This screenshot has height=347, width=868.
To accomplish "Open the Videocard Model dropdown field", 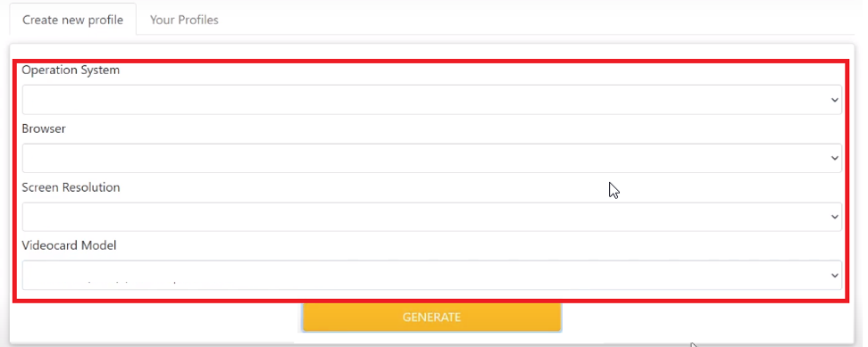I will (x=432, y=275).
